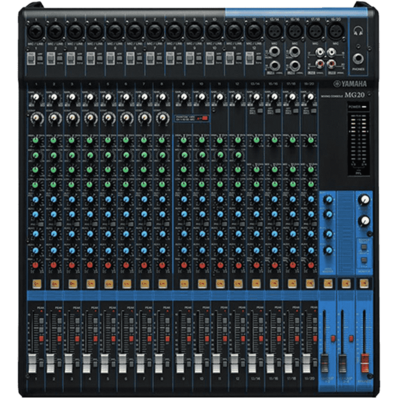The image size is (400, 400).
Task: Toggle the ON button above the GROUP 3-4 fader
Action: pyautogui.click(x=346, y=284)
